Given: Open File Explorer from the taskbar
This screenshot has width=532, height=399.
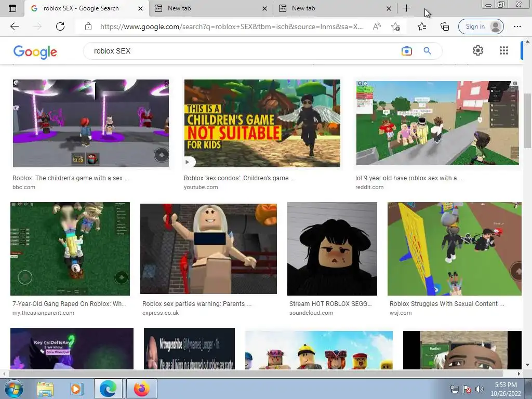Looking at the screenshot, I should [45, 389].
